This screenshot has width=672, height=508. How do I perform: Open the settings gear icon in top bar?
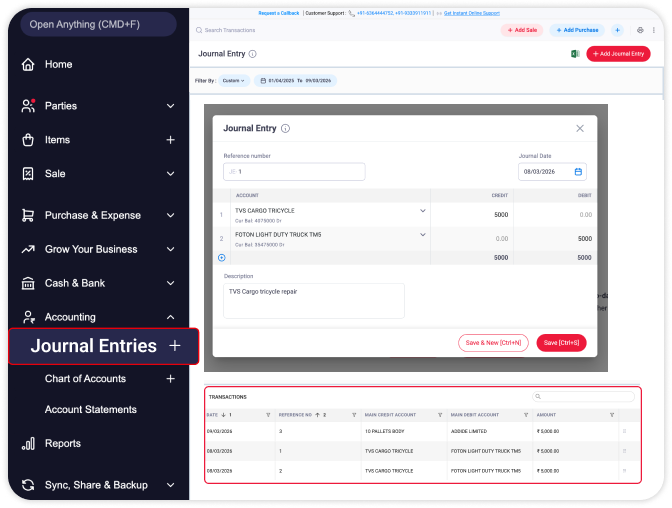click(640, 30)
